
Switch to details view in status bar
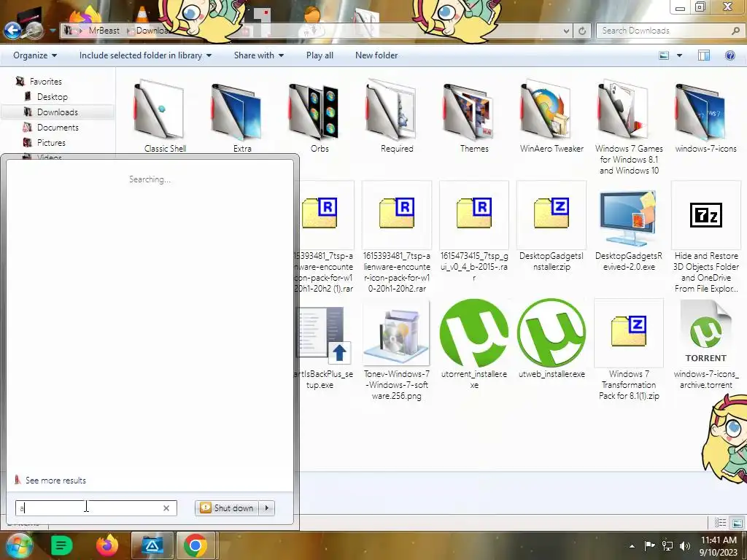click(x=720, y=523)
